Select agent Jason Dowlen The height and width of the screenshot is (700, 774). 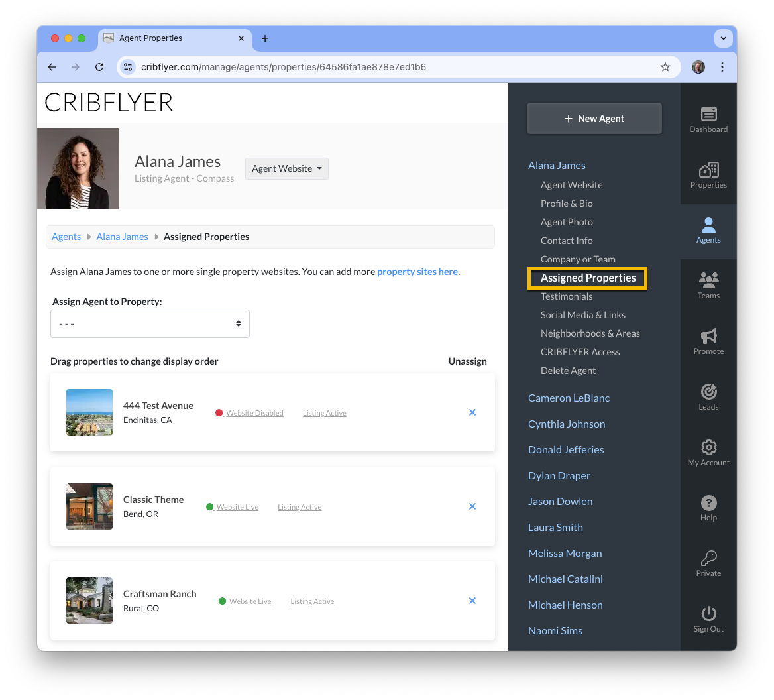point(560,502)
